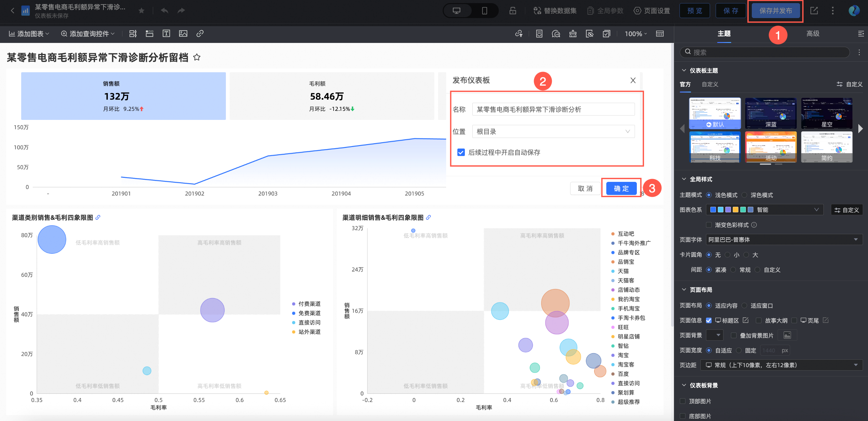Image resolution: width=868 pixels, height=421 pixels.
Task: Click the dashboard name input field
Action: (553, 110)
